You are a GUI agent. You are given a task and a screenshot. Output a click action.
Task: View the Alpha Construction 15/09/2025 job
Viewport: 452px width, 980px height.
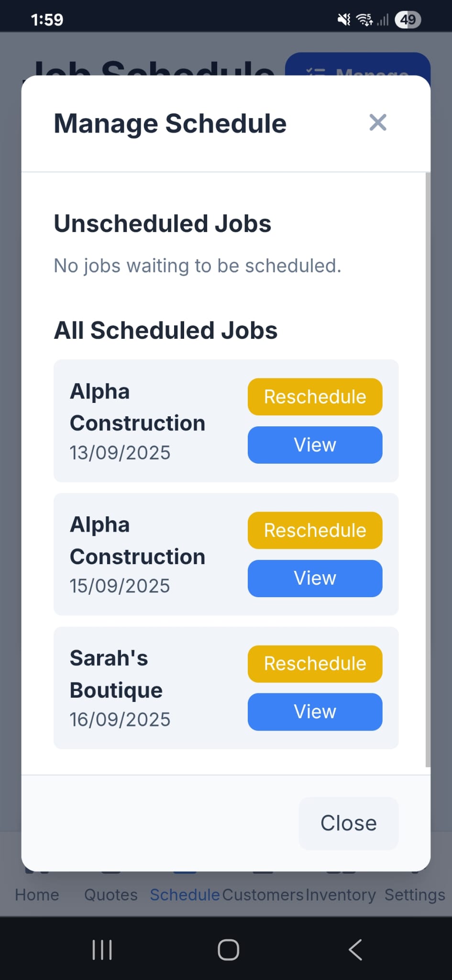[x=315, y=578]
